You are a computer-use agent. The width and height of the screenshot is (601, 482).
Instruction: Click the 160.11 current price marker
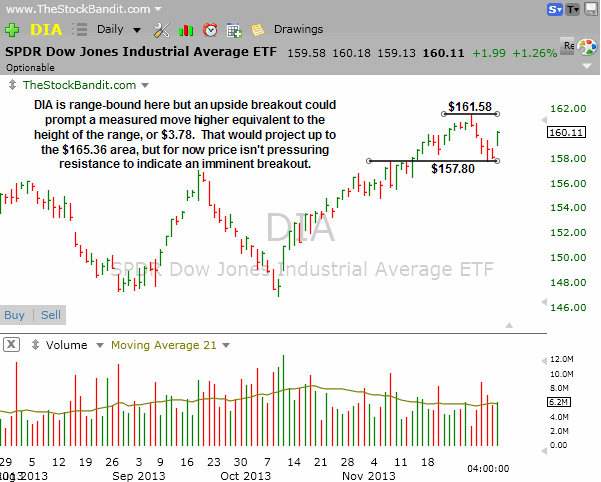pyautogui.click(x=566, y=133)
